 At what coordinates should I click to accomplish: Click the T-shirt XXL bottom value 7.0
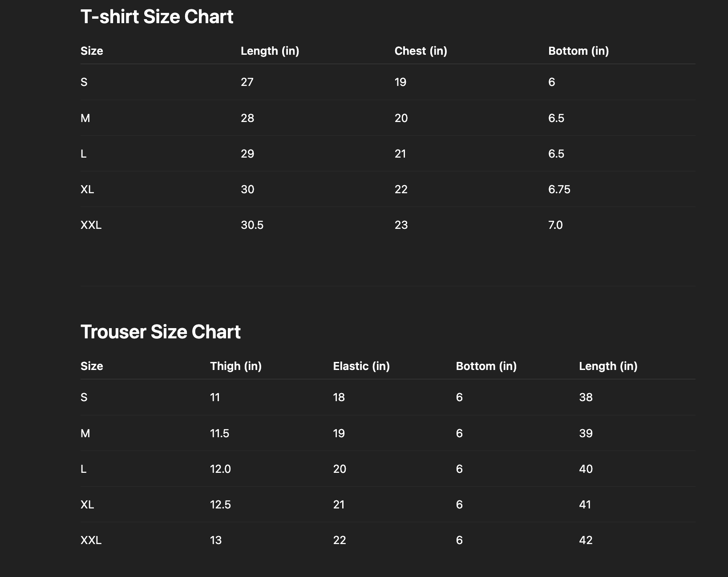(x=555, y=225)
